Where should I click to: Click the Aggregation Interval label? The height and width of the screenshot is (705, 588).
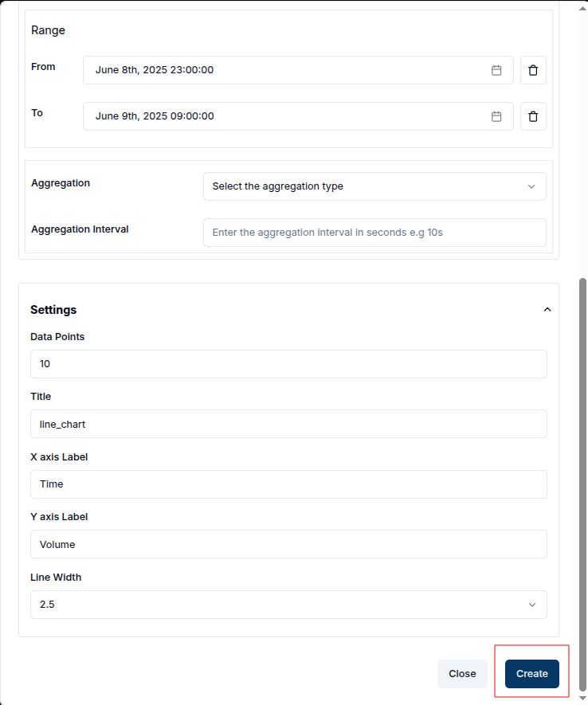point(80,229)
